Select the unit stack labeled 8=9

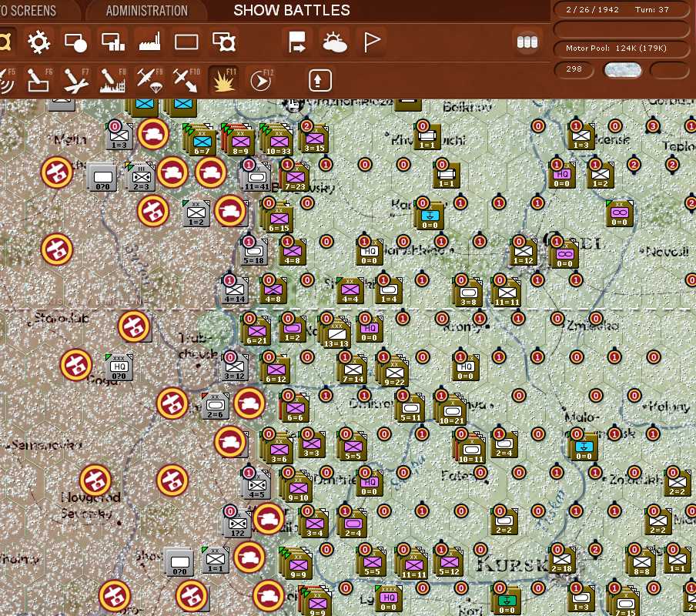[x=240, y=143]
